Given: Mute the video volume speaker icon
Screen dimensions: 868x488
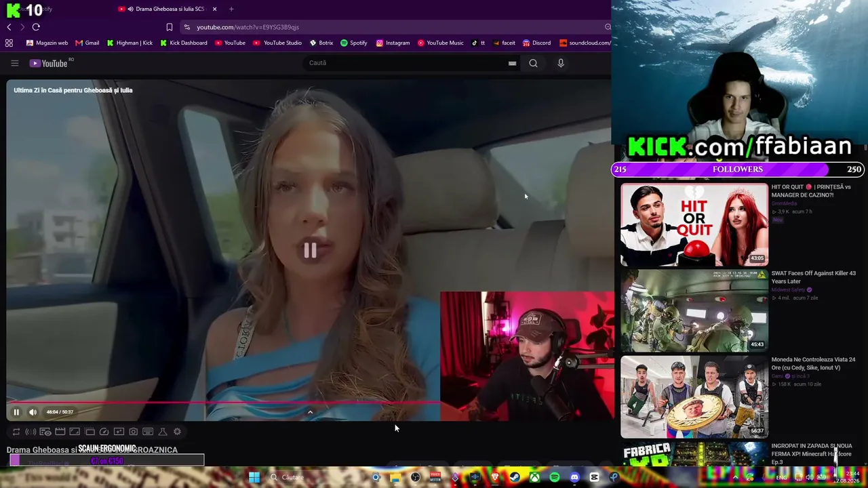Looking at the screenshot, I should pos(33,412).
